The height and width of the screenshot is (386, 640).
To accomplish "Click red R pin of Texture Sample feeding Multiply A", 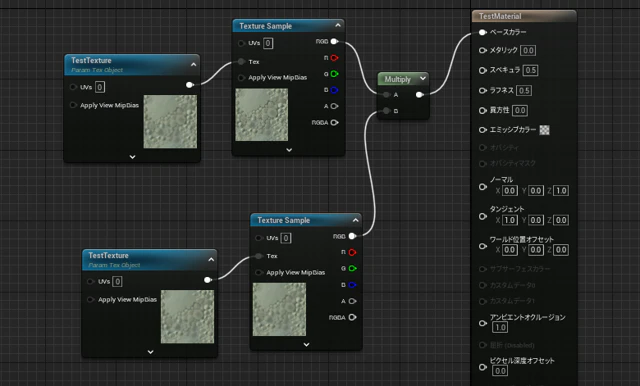I will click(x=334, y=58).
